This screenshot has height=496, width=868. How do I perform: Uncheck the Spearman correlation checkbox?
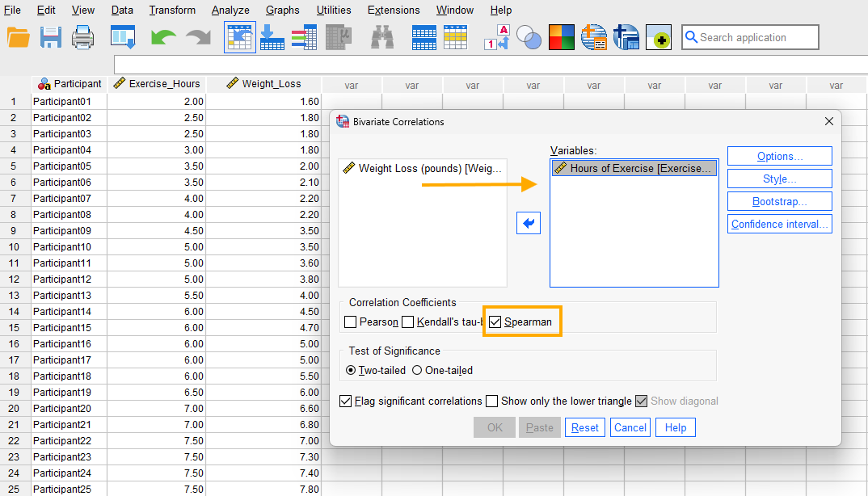495,322
